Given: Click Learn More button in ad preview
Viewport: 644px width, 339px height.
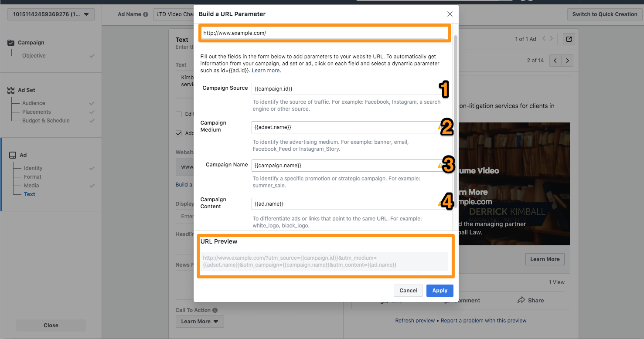Looking at the screenshot, I should coord(545,259).
